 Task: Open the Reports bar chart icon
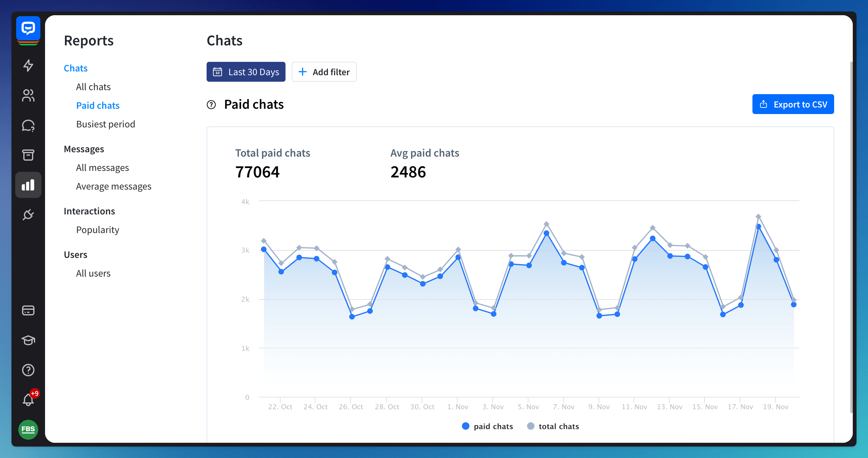point(28,185)
